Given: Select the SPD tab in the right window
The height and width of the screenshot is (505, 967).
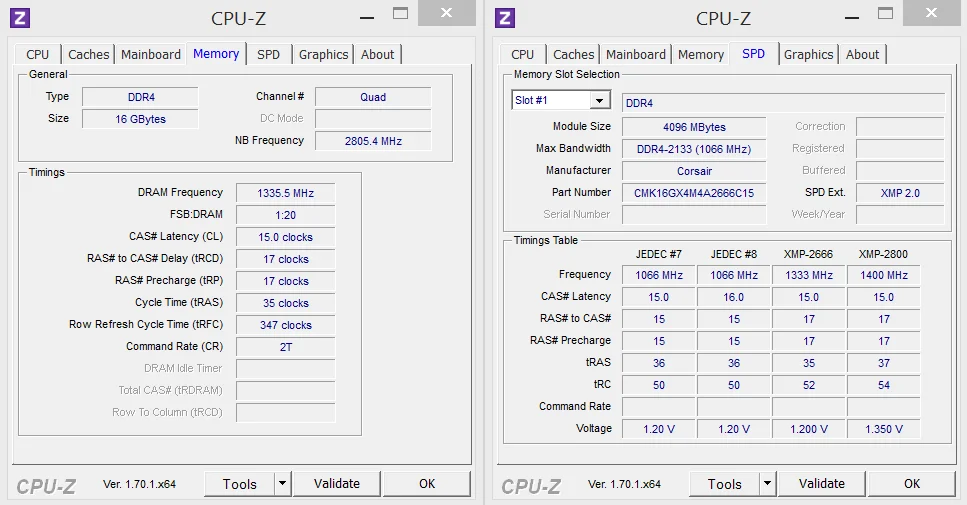Looking at the screenshot, I should [753, 54].
